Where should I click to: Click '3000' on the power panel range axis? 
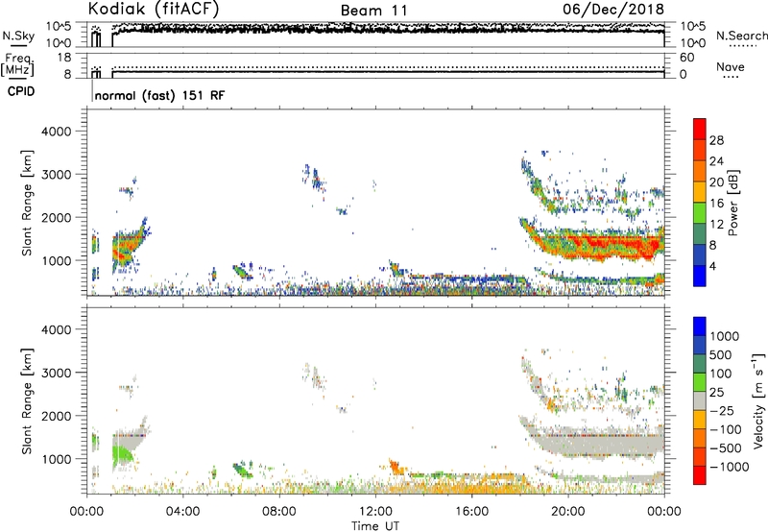56,175
